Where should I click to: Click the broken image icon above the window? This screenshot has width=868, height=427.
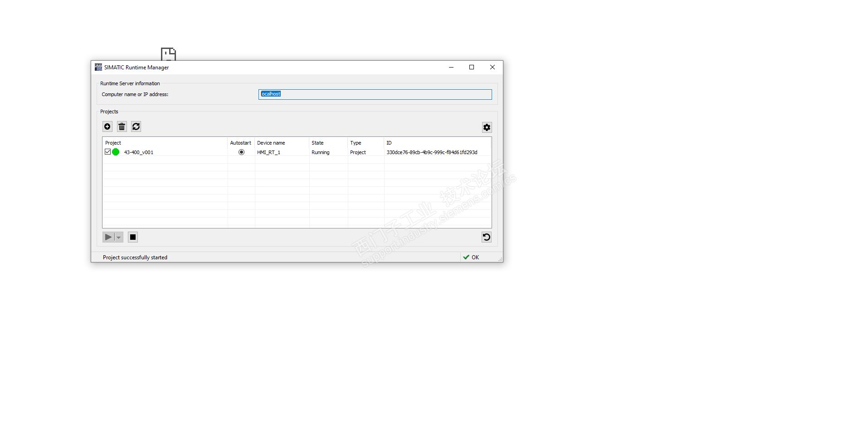point(168,54)
